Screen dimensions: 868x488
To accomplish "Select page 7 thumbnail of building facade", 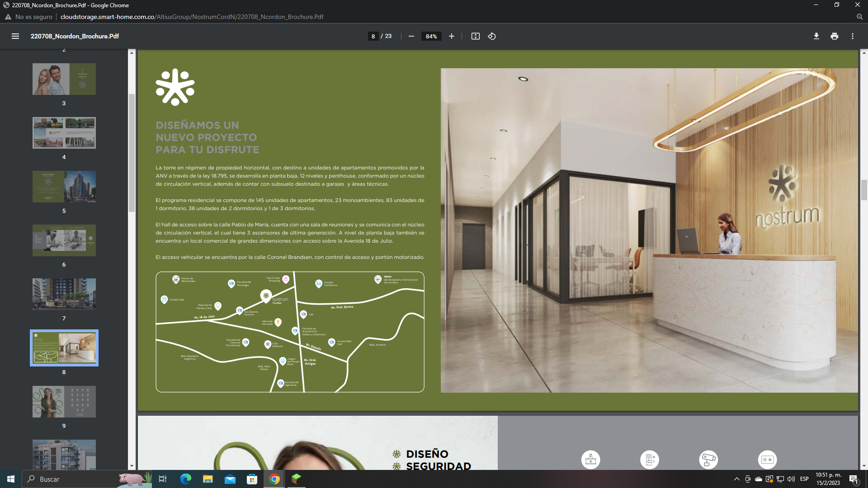I will click(x=64, y=294).
